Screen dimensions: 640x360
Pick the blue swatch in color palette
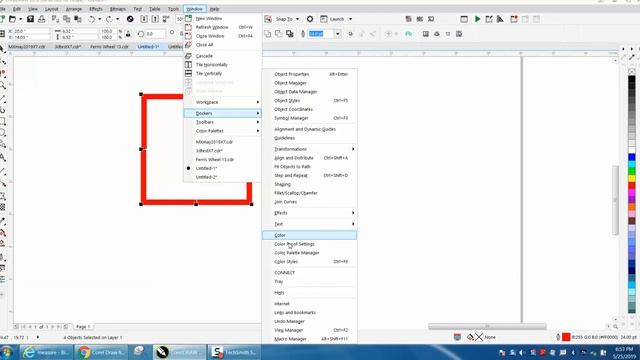tap(632, 157)
